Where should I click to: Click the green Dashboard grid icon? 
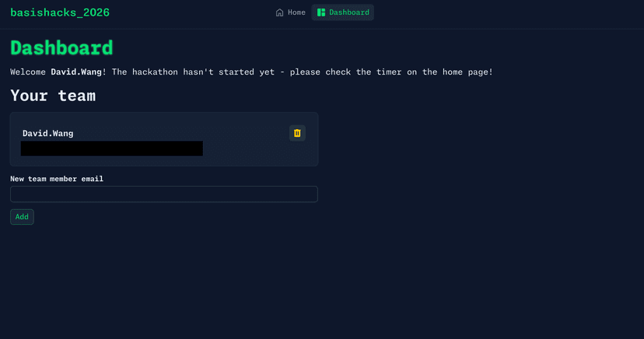(321, 12)
